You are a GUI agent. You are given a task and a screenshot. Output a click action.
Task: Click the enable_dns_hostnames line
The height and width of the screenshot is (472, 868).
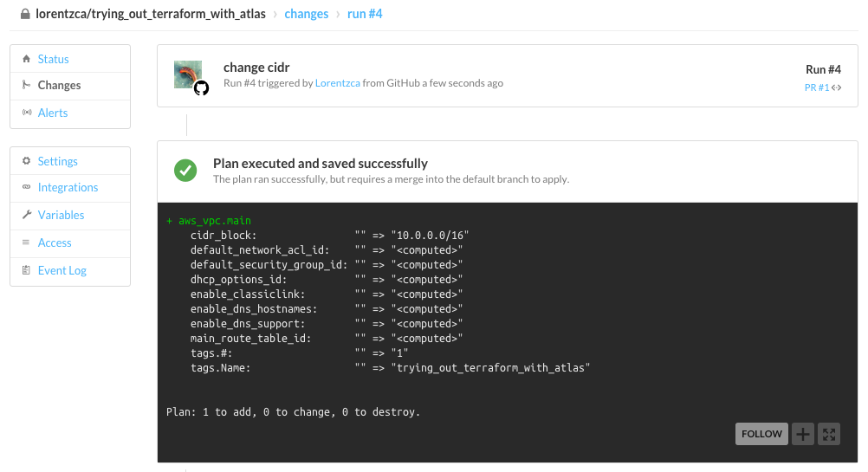[x=327, y=309]
